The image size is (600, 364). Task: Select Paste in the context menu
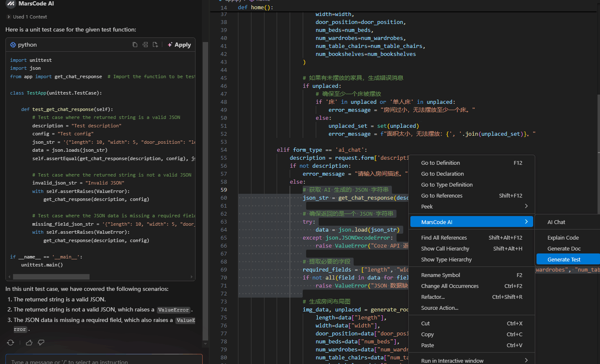click(x=472, y=345)
